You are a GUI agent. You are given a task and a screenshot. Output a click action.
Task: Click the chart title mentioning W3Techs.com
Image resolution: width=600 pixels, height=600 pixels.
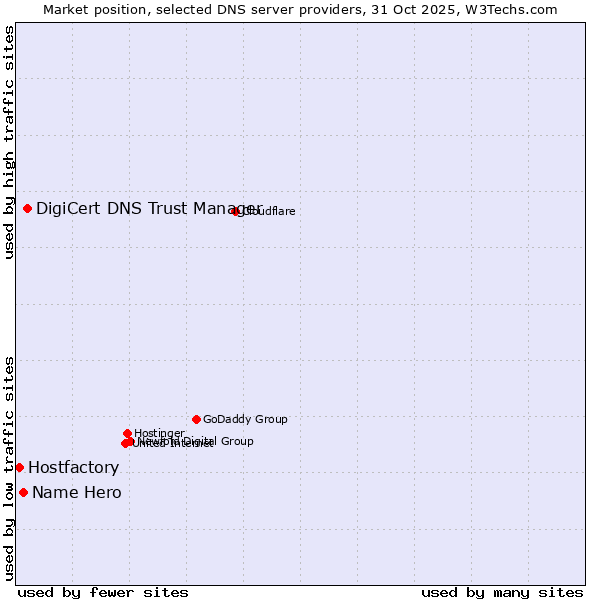(x=300, y=9)
